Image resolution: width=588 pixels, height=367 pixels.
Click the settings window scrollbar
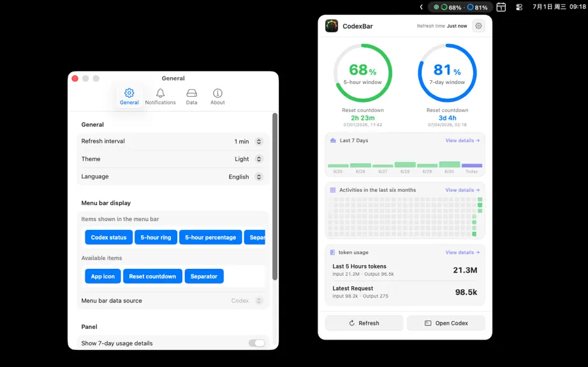coord(275,197)
